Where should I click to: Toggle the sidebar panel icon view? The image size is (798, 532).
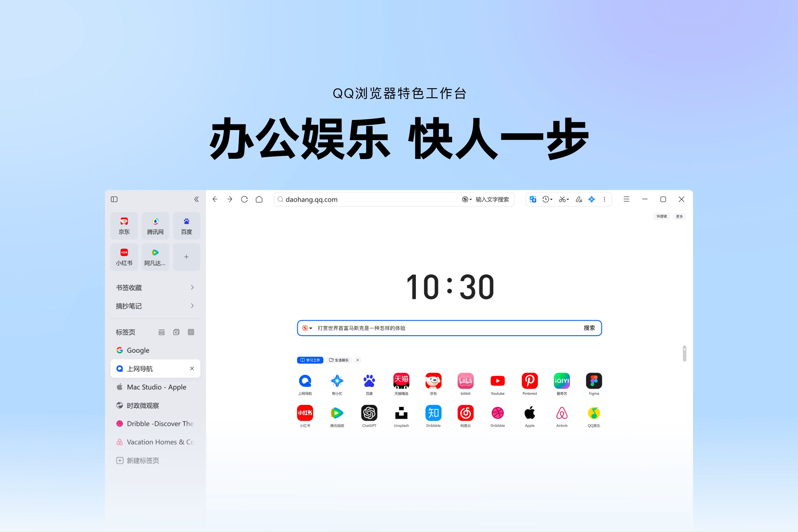[192, 331]
